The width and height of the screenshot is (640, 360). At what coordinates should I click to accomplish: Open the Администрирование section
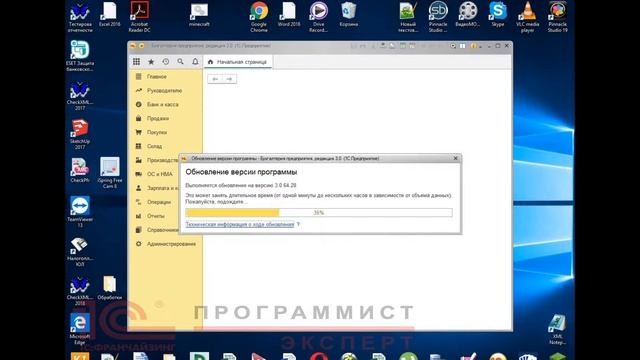(165, 244)
